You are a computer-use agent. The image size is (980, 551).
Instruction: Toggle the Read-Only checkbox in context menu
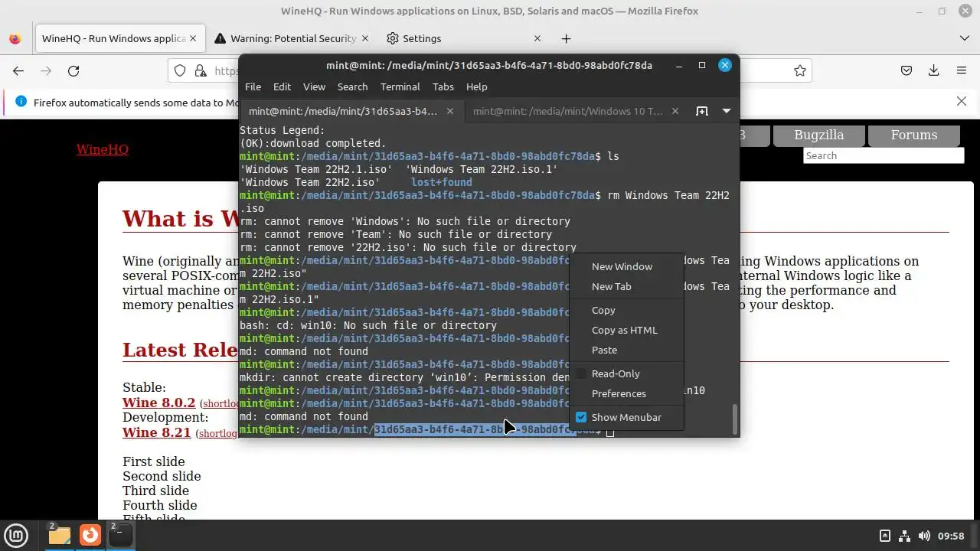point(581,373)
